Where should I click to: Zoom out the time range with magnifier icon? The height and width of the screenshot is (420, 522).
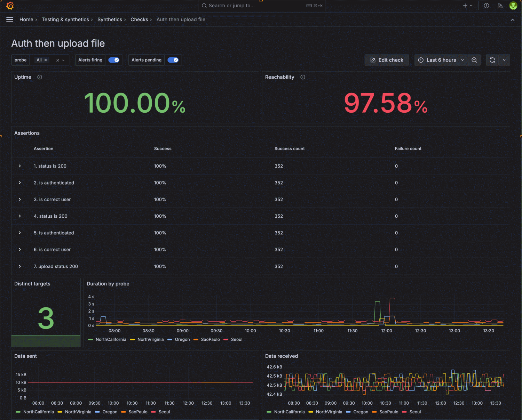(x=474, y=60)
